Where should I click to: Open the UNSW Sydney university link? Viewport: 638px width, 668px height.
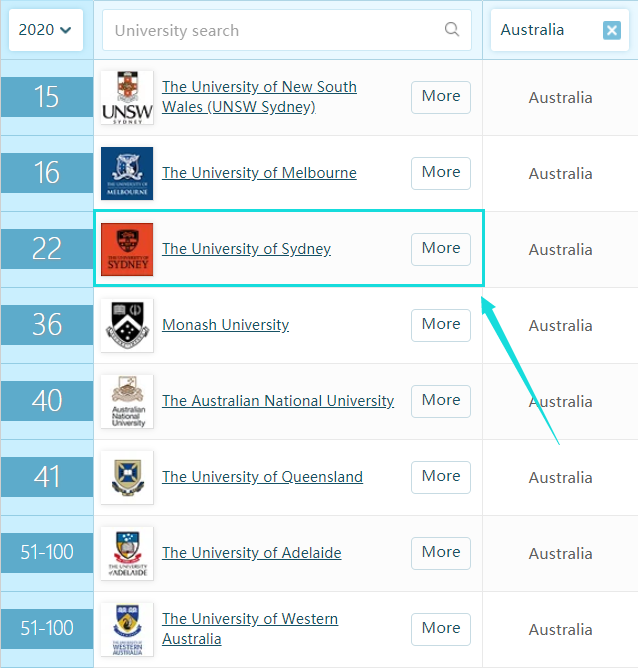point(259,97)
